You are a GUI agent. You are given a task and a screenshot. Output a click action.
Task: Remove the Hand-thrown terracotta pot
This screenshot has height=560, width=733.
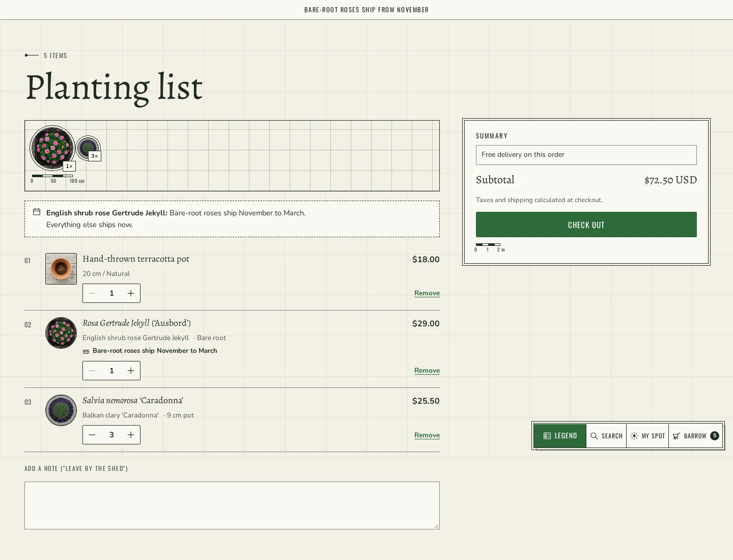tap(427, 293)
